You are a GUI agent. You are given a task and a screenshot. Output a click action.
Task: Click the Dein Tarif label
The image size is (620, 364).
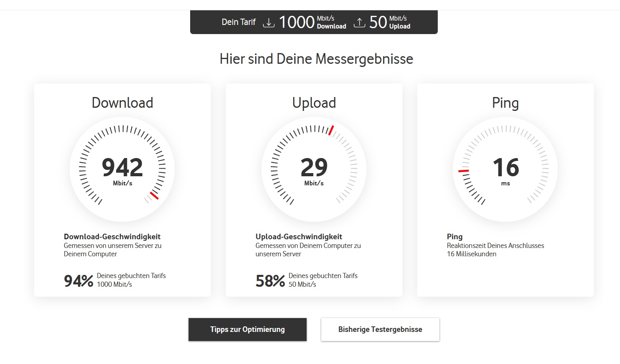[x=239, y=22]
